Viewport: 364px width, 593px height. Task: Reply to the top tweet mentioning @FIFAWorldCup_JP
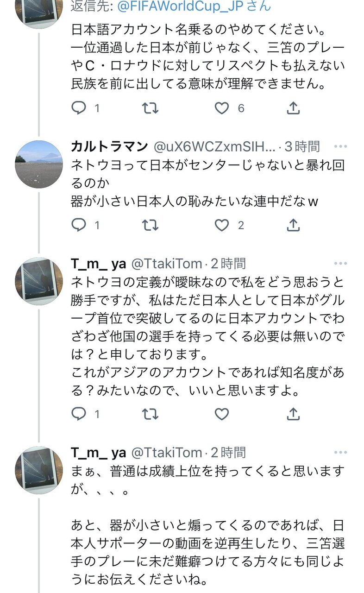(x=79, y=108)
